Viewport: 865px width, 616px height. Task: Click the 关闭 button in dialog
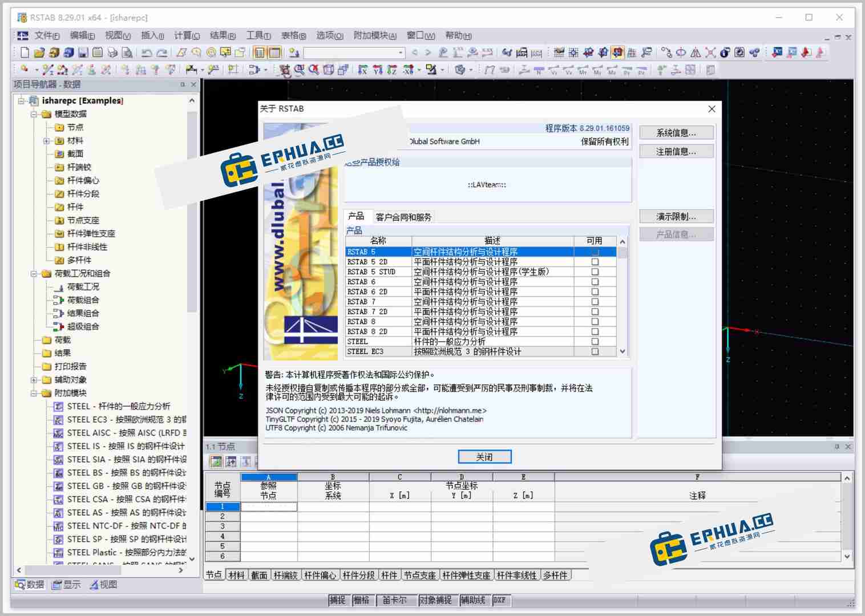tap(484, 457)
